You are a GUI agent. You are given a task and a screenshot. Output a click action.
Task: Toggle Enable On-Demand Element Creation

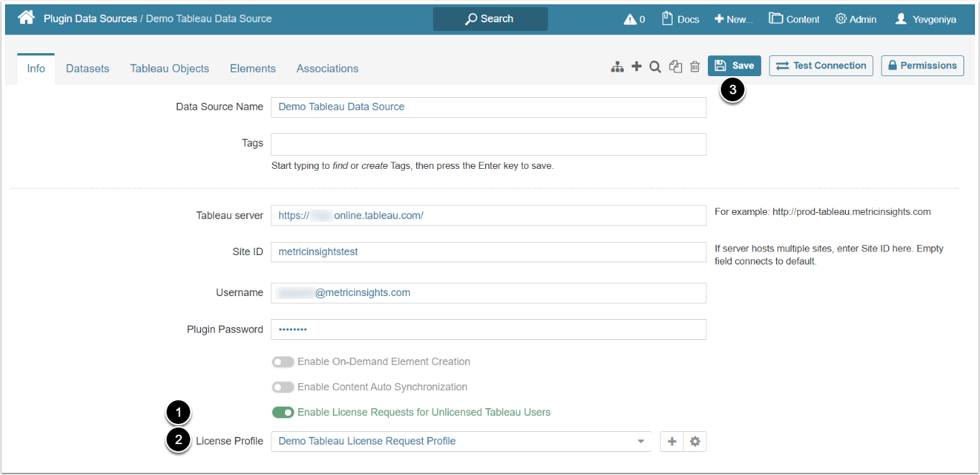coord(283,361)
